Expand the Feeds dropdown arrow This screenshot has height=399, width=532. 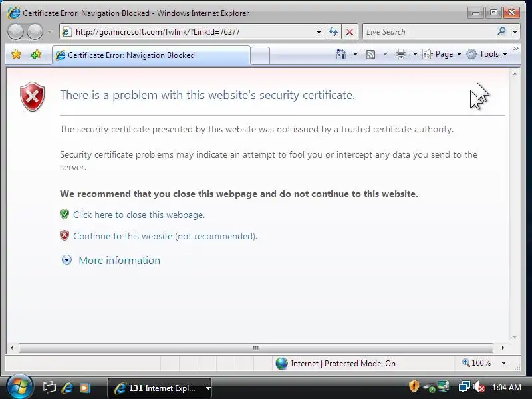[x=385, y=54]
